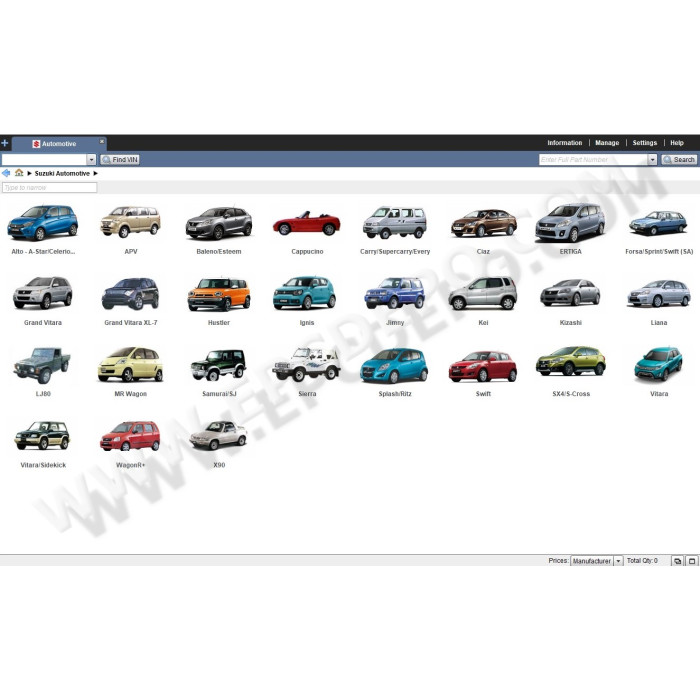Open the SX4/S-Cross model
Viewport: 700px width, 700px height.
coord(571,371)
